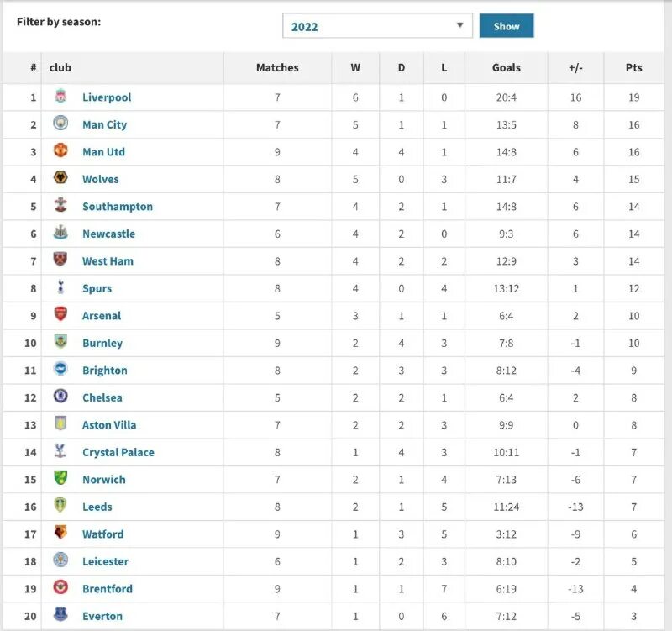The width and height of the screenshot is (672, 631).
Task: Click the Wolves club crest icon
Action: point(60,179)
